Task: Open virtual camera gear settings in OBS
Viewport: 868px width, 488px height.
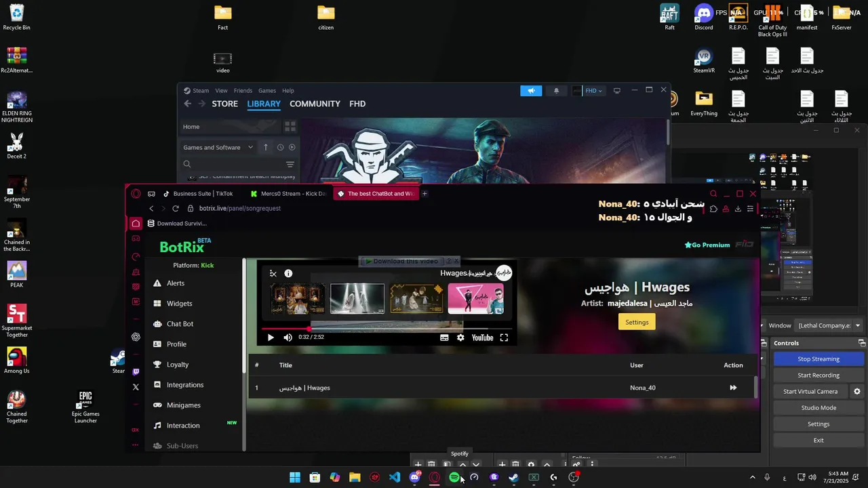Action: pyautogui.click(x=857, y=391)
